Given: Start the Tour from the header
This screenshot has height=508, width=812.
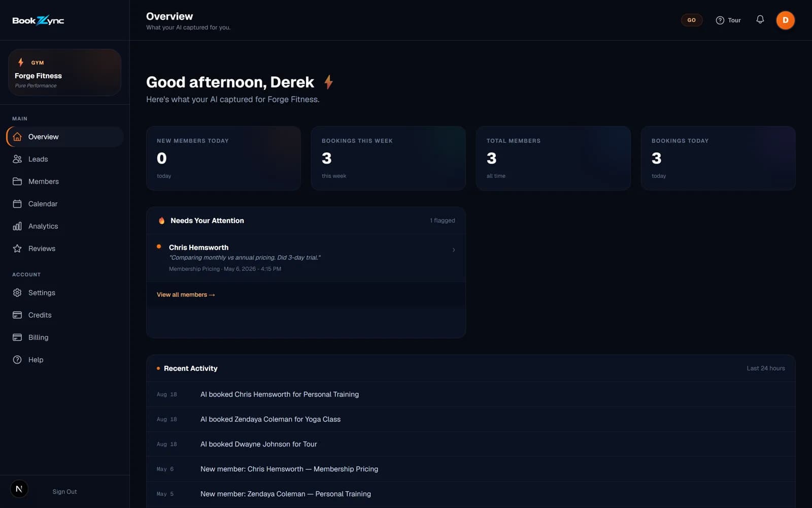Looking at the screenshot, I should click(728, 20).
